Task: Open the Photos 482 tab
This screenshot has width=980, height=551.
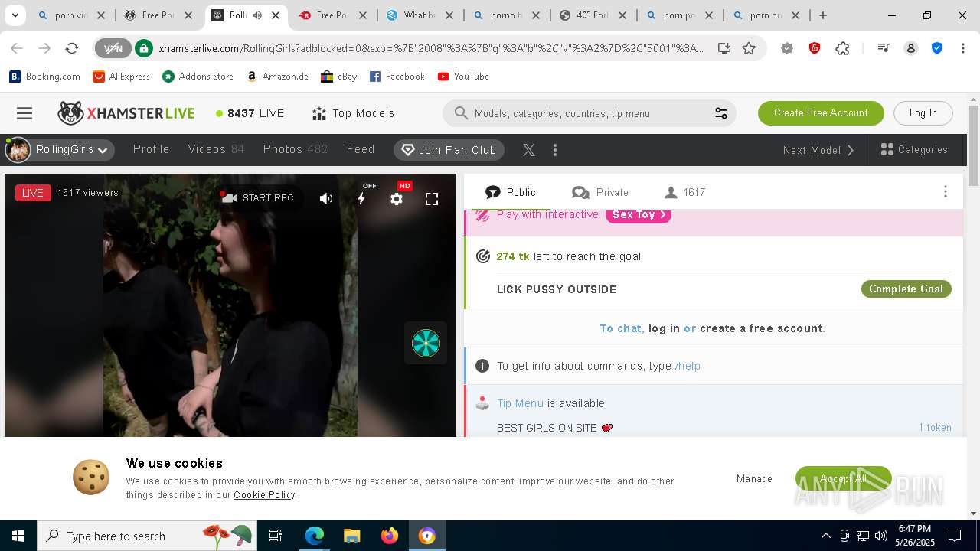Action: [x=296, y=149]
